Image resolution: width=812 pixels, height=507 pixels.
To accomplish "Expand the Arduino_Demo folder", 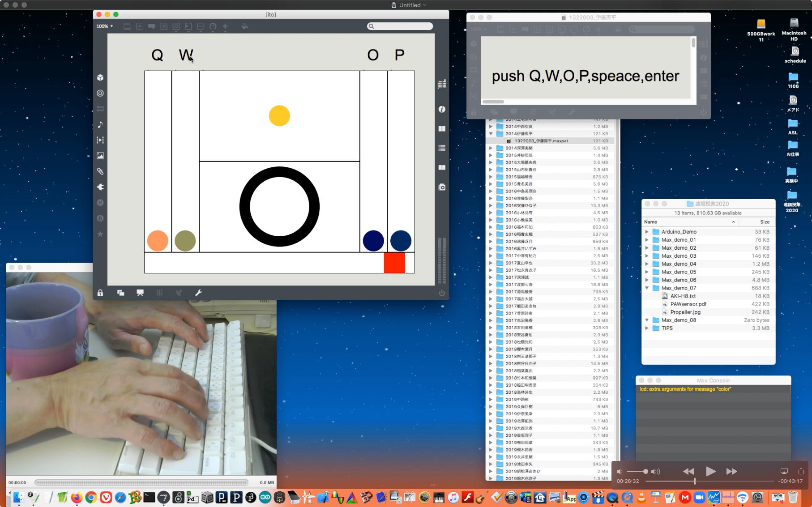I will (647, 232).
